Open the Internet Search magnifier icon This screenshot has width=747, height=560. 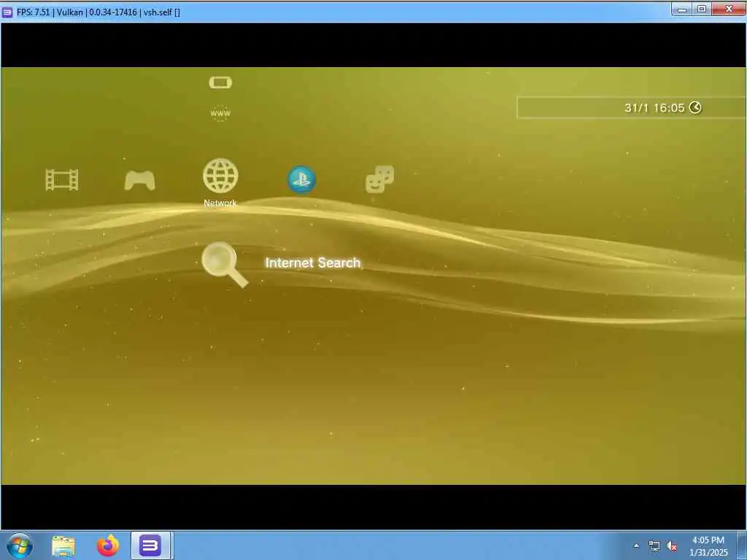[x=225, y=265]
